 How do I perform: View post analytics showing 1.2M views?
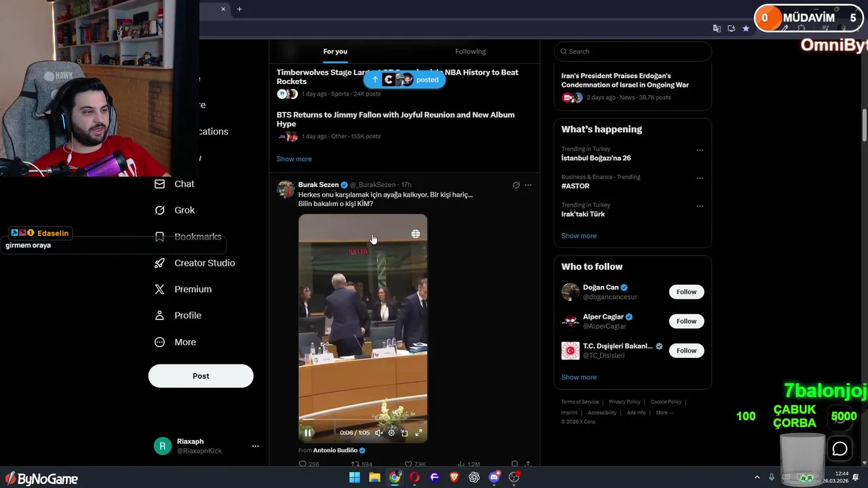(x=469, y=464)
